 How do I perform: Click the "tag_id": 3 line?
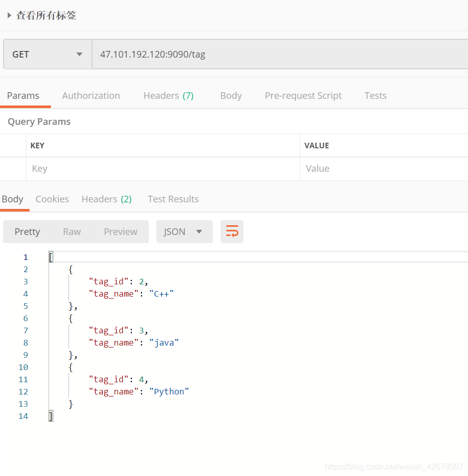click(x=118, y=331)
